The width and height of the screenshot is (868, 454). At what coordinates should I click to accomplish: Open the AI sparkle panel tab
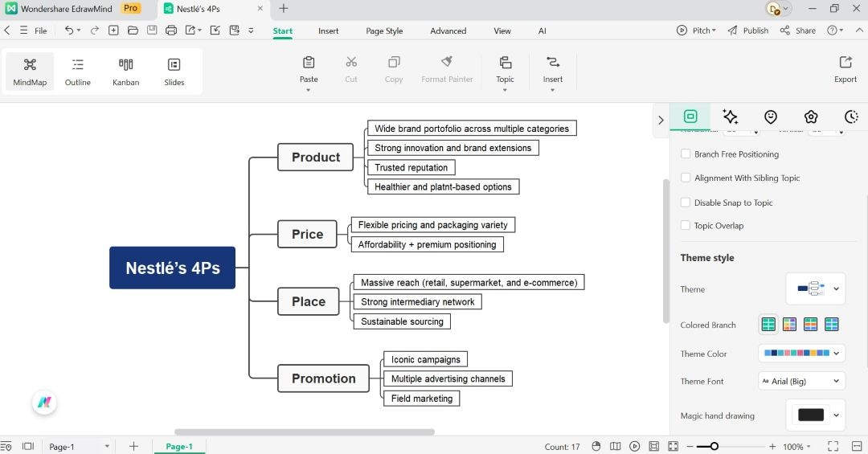click(x=730, y=117)
